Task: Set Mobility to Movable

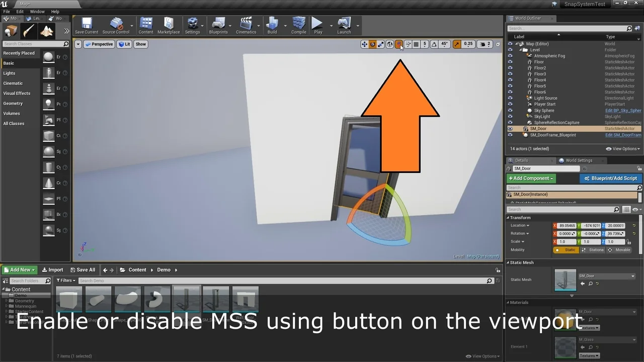Action: click(x=619, y=250)
